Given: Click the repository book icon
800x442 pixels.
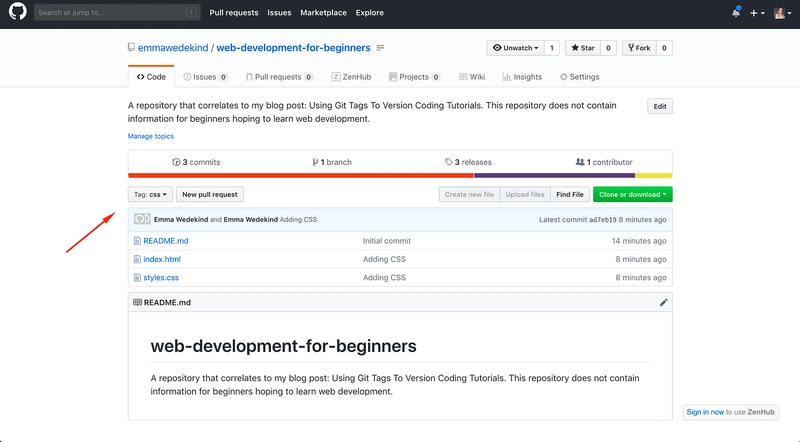Looking at the screenshot, I should coord(131,47).
